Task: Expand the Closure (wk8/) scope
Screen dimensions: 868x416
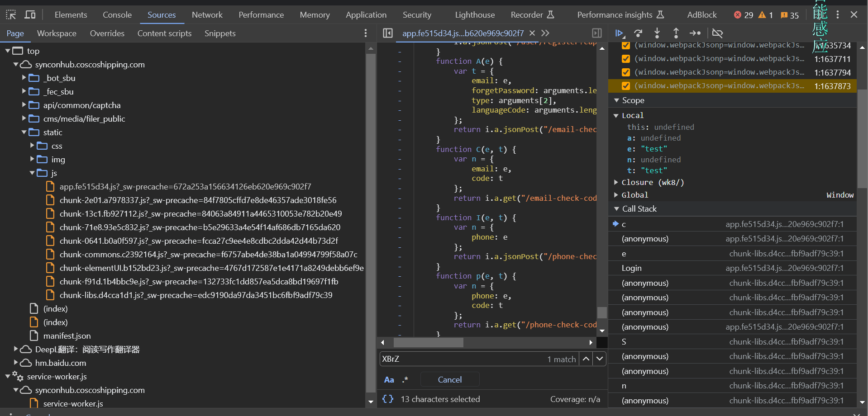Action: click(x=616, y=182)
